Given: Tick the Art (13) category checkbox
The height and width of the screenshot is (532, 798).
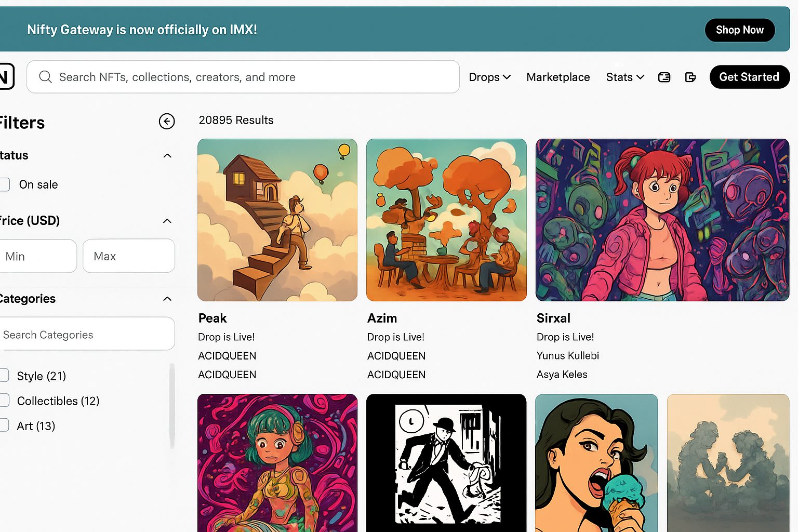Looking at the screenshot, I should point(4,425).
